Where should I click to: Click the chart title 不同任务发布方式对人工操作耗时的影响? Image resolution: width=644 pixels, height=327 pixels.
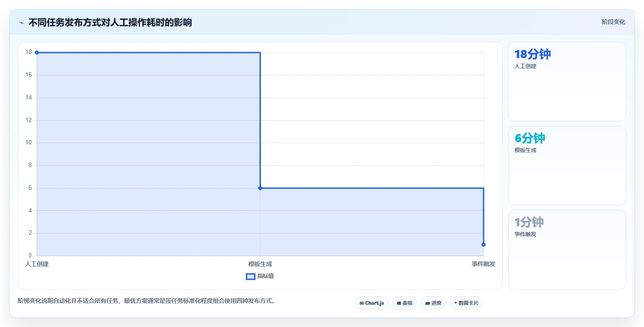pyautogui.click(x=110, y=22)
